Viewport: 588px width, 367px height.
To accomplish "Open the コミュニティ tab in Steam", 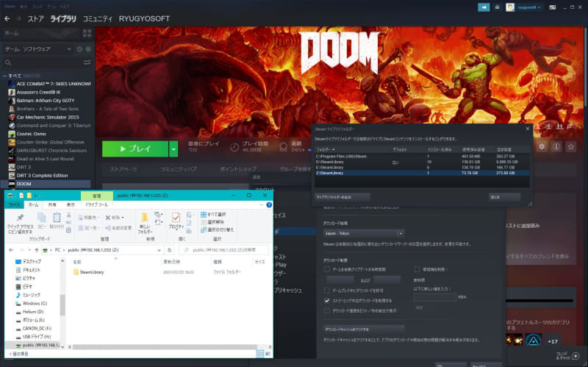I will (98, 19).
